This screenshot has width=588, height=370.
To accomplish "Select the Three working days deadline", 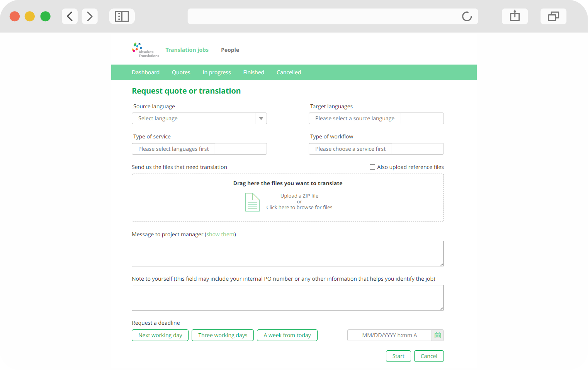I will (x=223, y=335).
